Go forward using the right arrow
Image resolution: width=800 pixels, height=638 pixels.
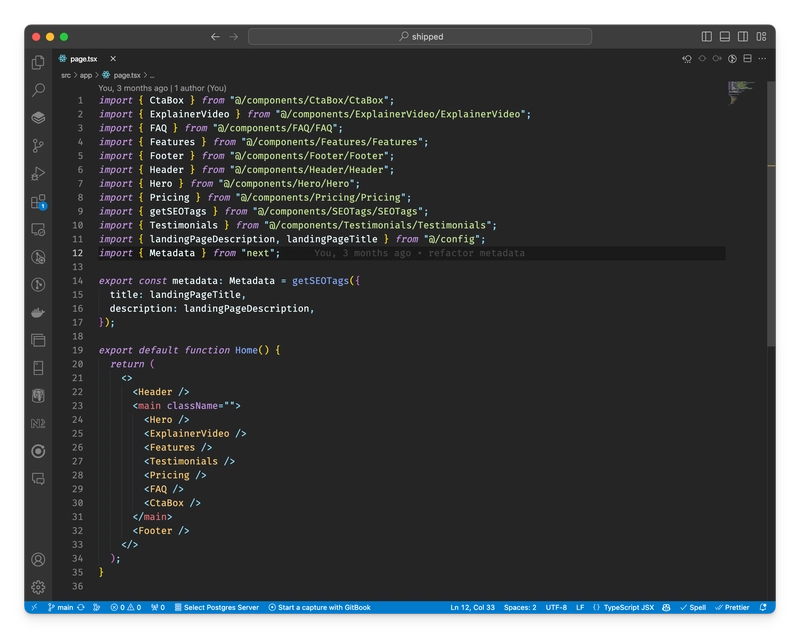point(234,37)
